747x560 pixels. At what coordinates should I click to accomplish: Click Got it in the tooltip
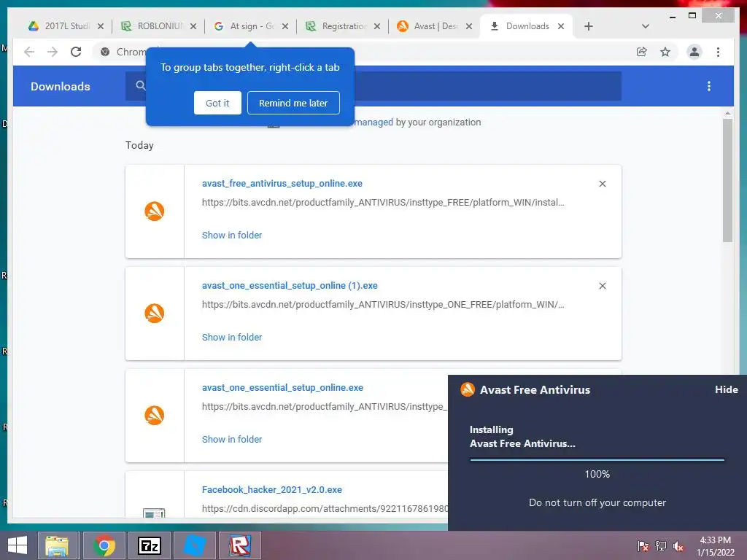pyautogui.click(x=217, y=103)
